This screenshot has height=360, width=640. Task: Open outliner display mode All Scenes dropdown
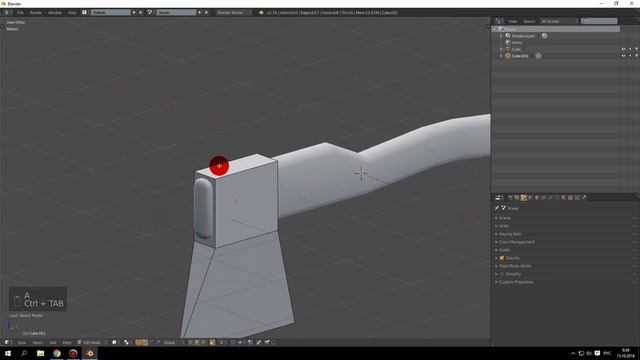559,21
